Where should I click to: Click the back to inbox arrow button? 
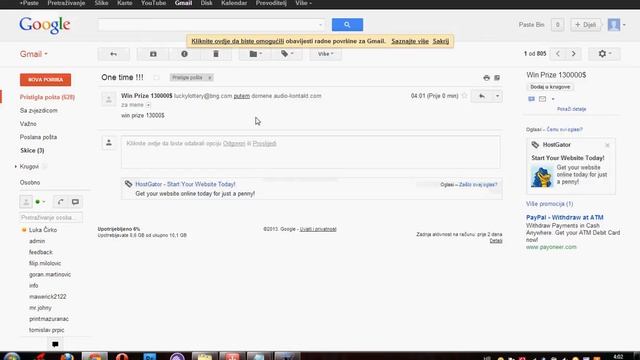point(113,54)
